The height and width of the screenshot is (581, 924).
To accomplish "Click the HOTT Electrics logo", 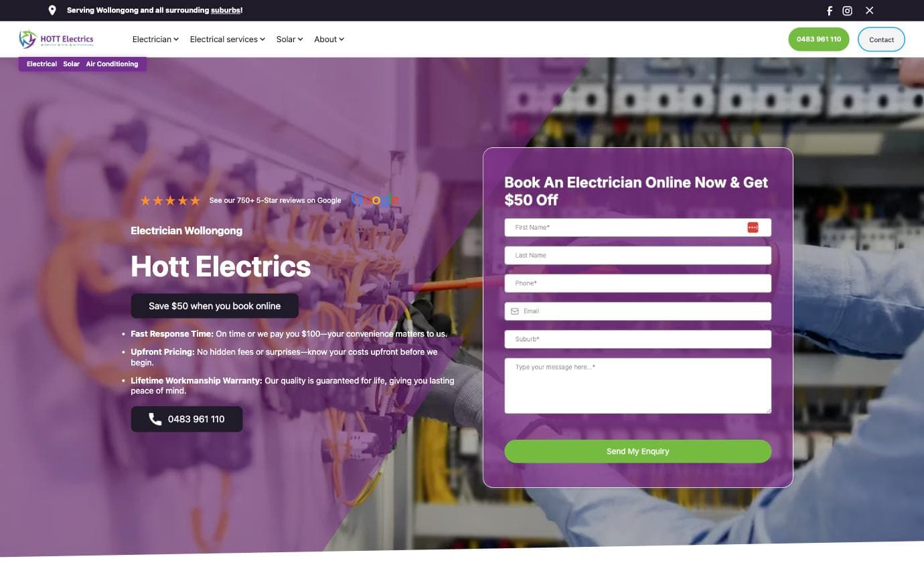I will click(56, 39).
